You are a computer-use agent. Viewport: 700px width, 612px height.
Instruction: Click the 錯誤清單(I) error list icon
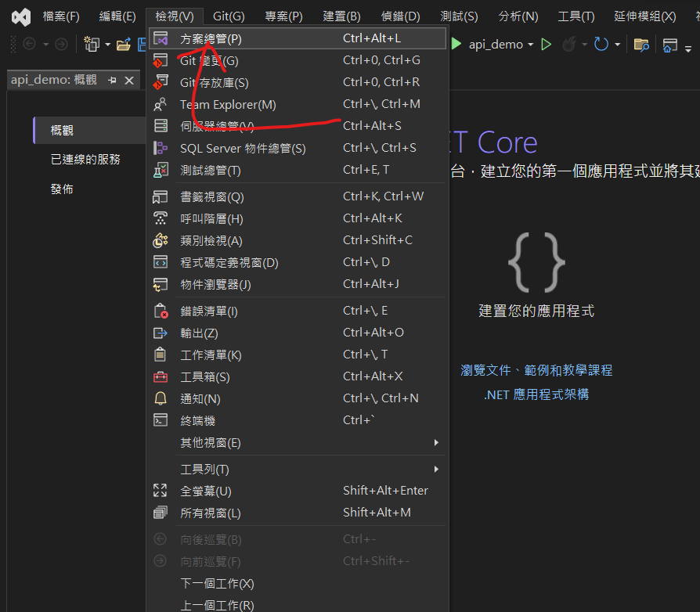click(161, 311)
